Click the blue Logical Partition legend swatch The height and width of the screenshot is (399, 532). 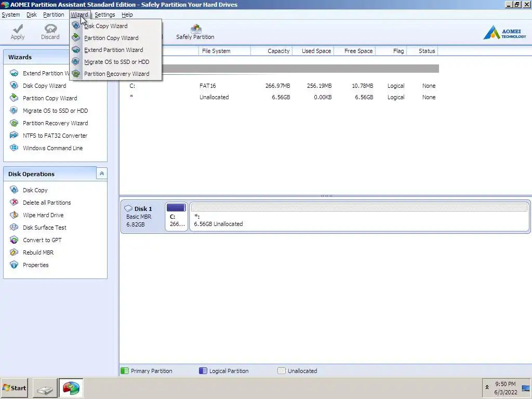(203, 370)
